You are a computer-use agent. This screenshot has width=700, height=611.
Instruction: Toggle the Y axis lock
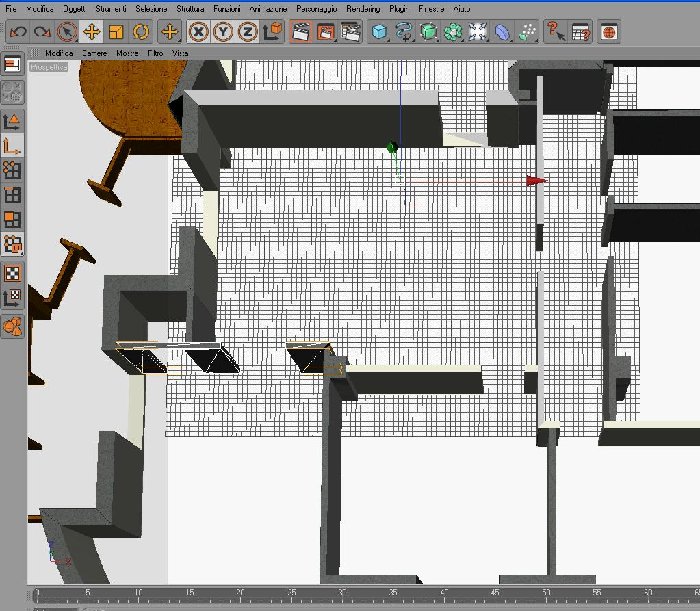point(223,32)
